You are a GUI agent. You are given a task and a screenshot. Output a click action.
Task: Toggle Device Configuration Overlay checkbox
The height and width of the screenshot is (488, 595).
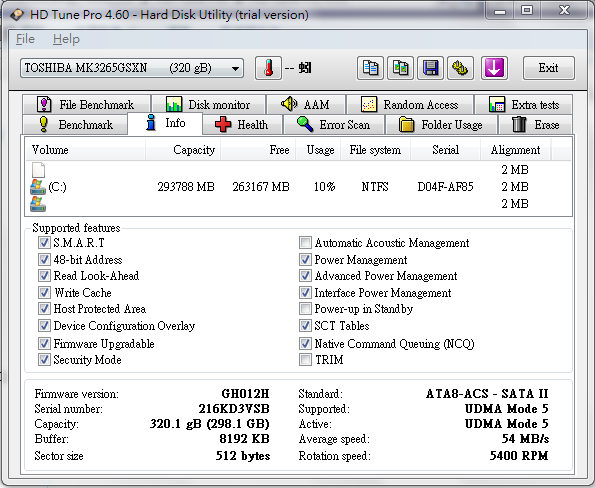click(44, 326)
